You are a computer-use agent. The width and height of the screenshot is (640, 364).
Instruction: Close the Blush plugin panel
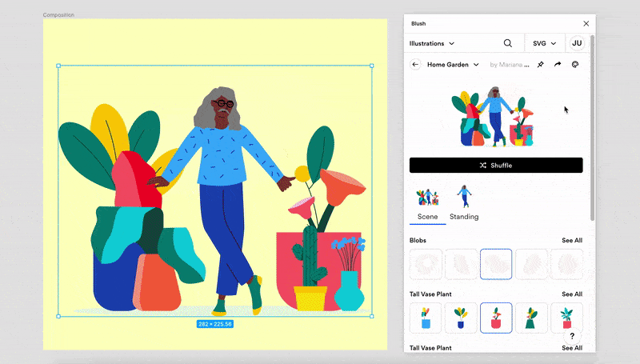coord(586,24)
